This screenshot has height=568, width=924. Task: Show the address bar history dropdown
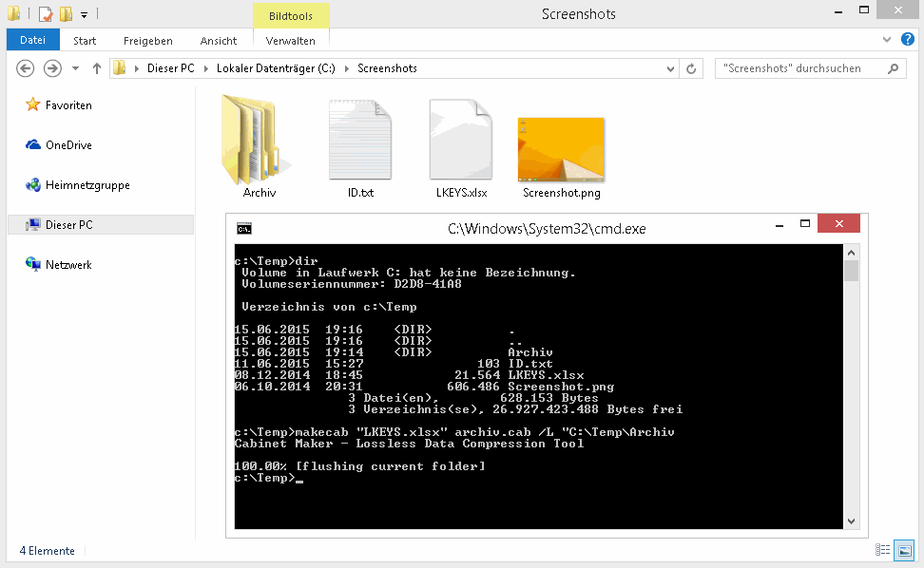(670, 68)
